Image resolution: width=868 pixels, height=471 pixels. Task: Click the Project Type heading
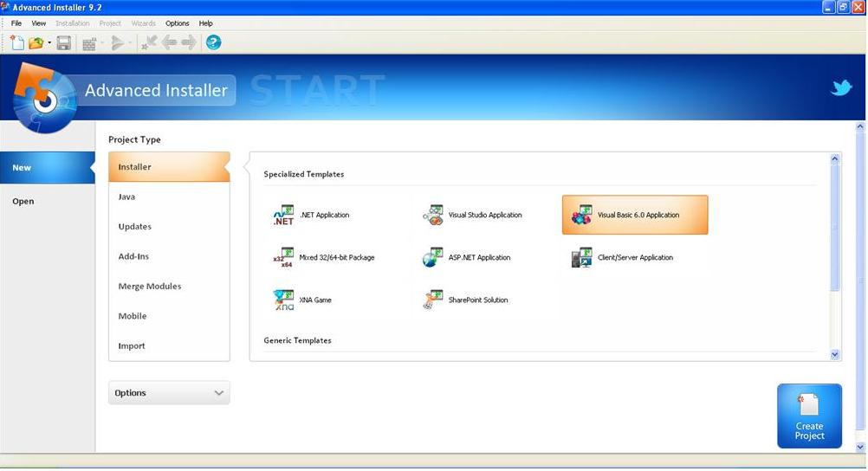[x=134, y=140]
